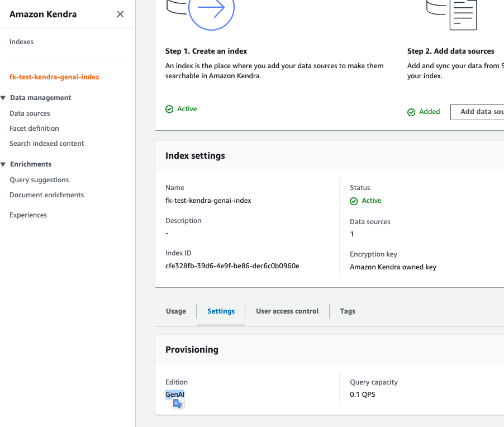
Task: Click the highlighted GenAI edition text
Action: (x=175, y=395)
